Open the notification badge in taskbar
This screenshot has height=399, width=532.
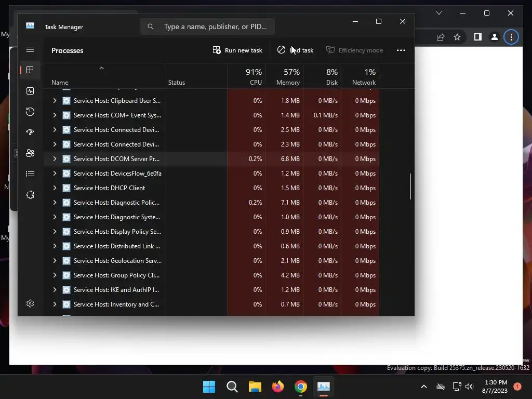pos(517,387)
